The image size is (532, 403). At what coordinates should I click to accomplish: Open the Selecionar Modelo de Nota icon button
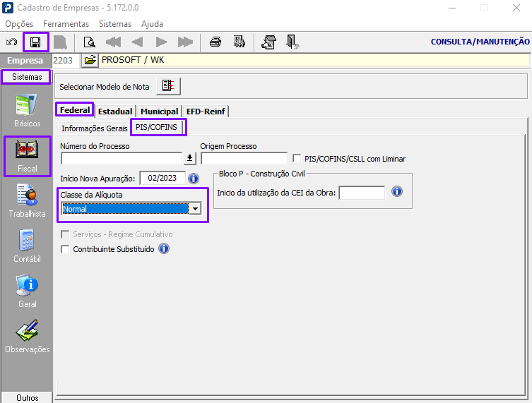click(x=168, y=86)
